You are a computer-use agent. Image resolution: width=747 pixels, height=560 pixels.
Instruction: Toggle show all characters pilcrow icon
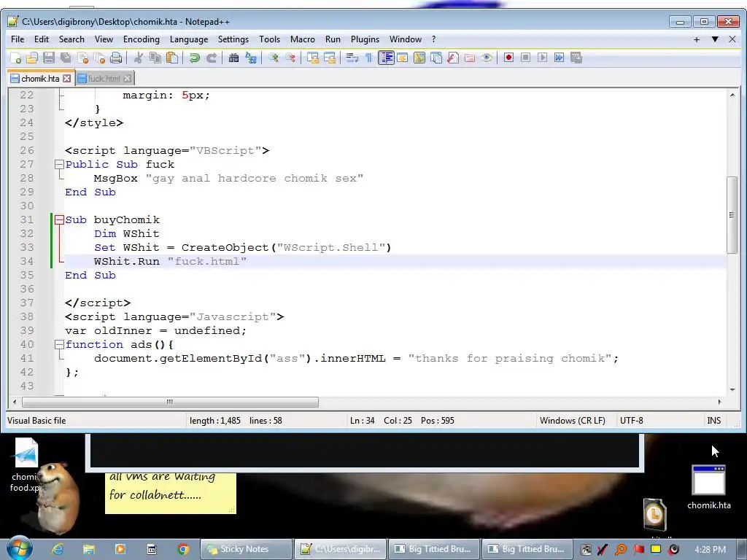[368, 58]
